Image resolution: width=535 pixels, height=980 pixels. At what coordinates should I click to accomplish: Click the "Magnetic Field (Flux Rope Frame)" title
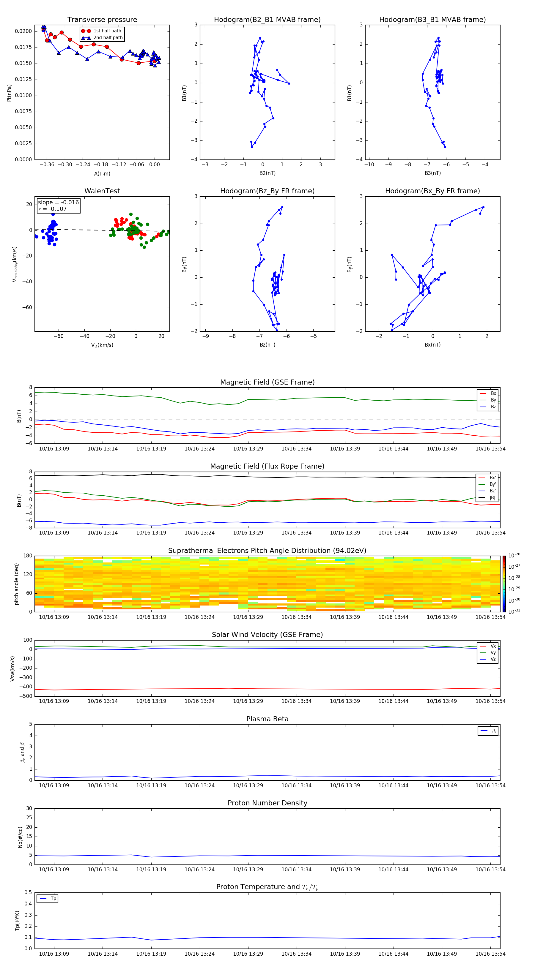267,467
